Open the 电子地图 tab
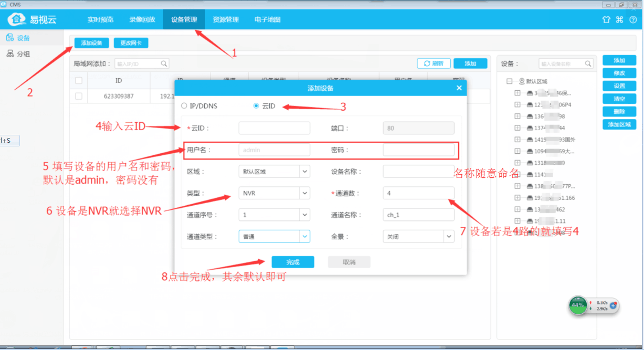The height and width of the screenshot is (350, 644). click(268, 19)
